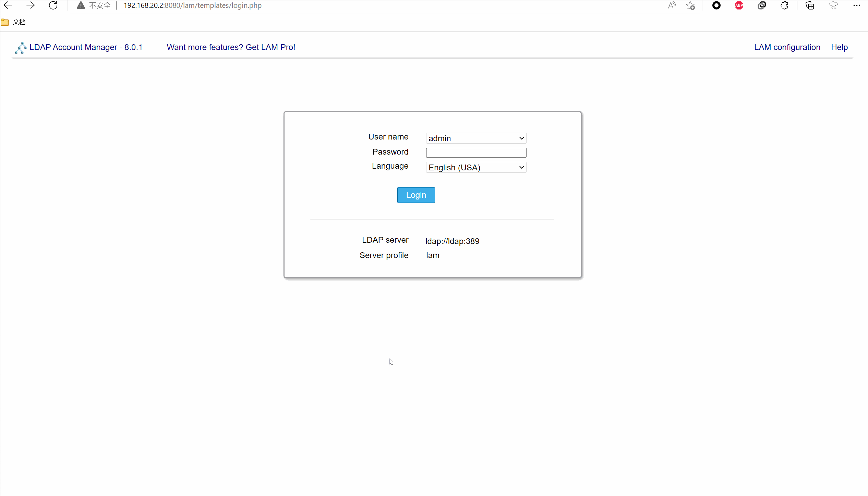Click the Password label
Image resolution: width=868 pixels, height=496 pixels.
390,152
